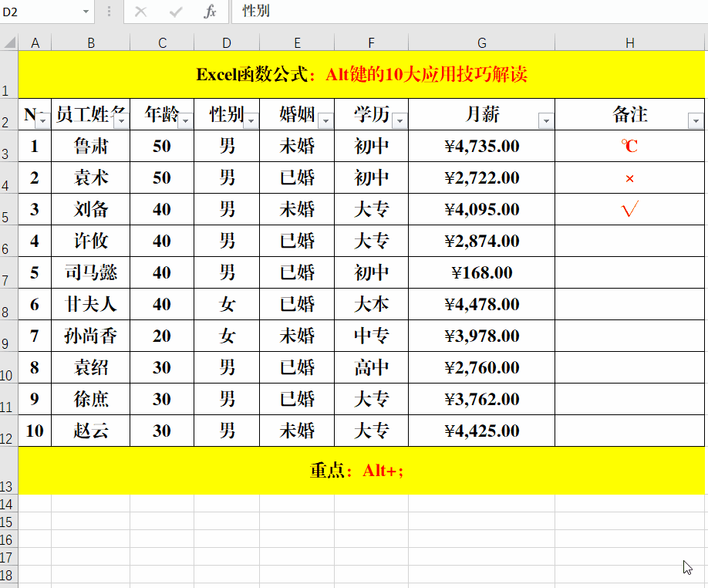Image resolution: width=708 pixels, height=588 pixels.
Task: Click the cell with name 许攸
Action: (91, 241)
